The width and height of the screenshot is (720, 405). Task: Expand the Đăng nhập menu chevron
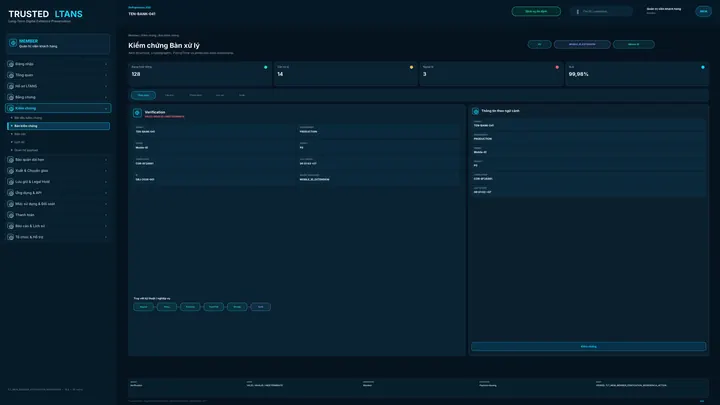point(106,64)
